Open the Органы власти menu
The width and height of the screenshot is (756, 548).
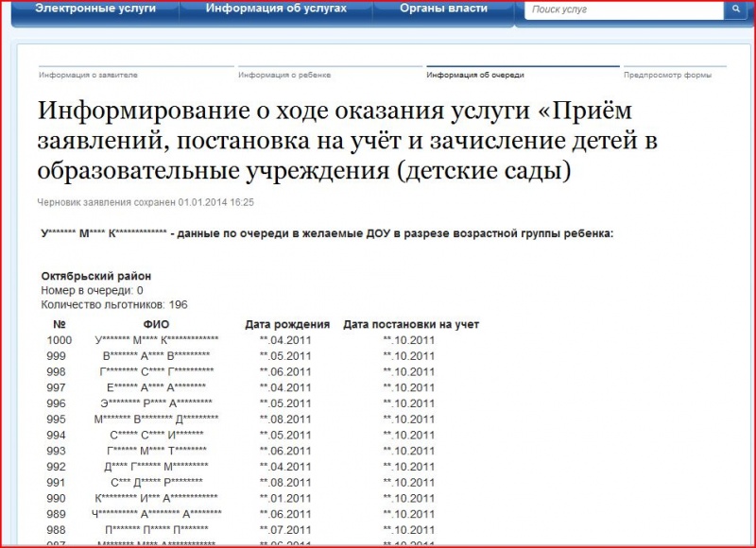[x=443, y=9]
